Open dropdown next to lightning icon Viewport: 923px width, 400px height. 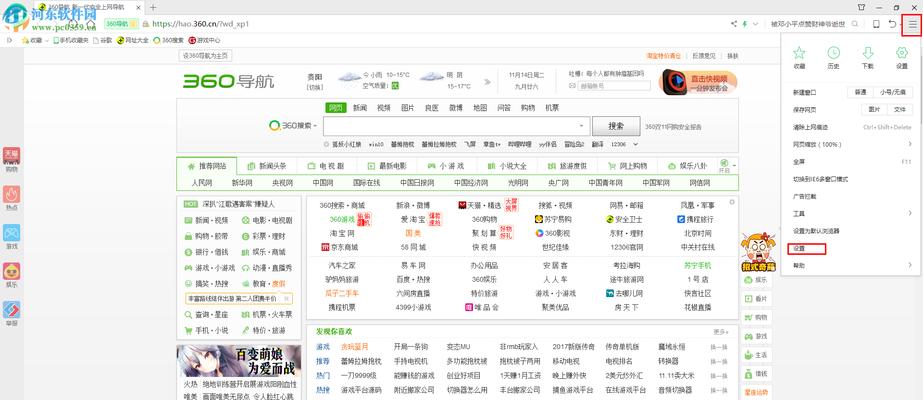(755, 24)
